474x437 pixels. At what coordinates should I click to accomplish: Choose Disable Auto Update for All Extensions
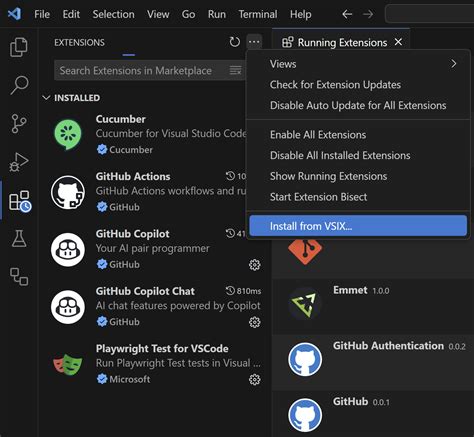[358, 105]
